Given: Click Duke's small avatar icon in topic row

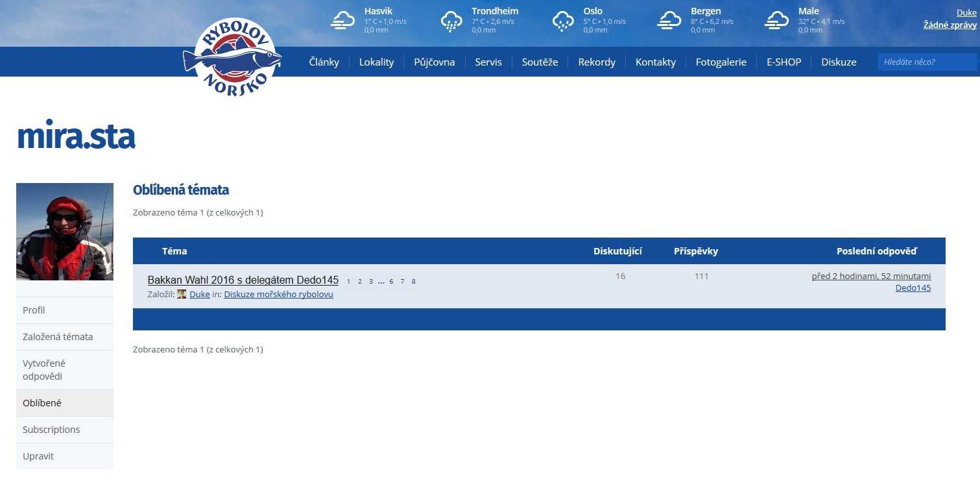Looking at the screenshot, I should (182, 294).
